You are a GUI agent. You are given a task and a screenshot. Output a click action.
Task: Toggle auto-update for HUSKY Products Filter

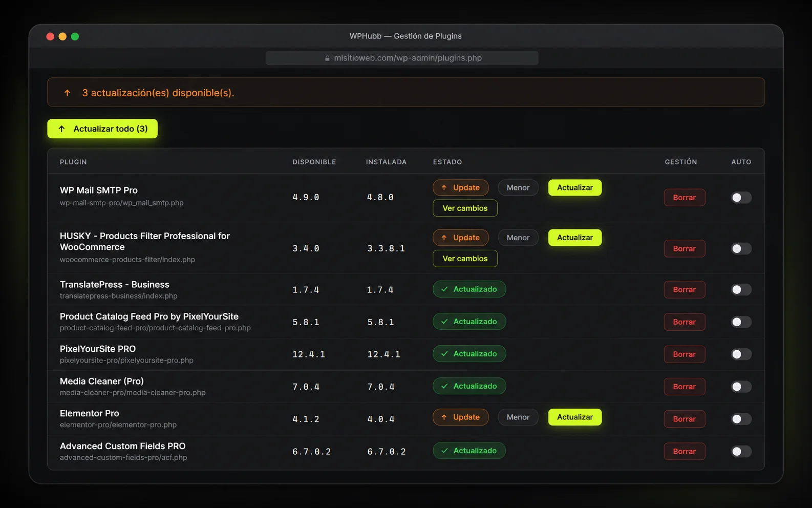pyautogui.click(x=741, y=248)
